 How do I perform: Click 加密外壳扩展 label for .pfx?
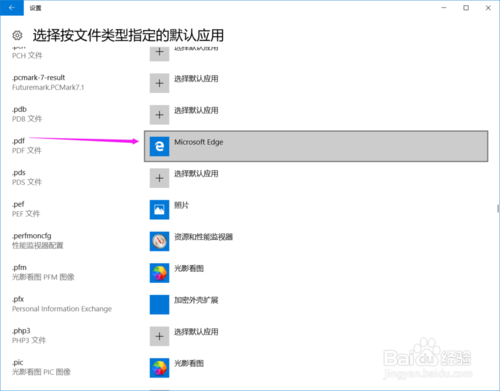[x=196, y=300]
